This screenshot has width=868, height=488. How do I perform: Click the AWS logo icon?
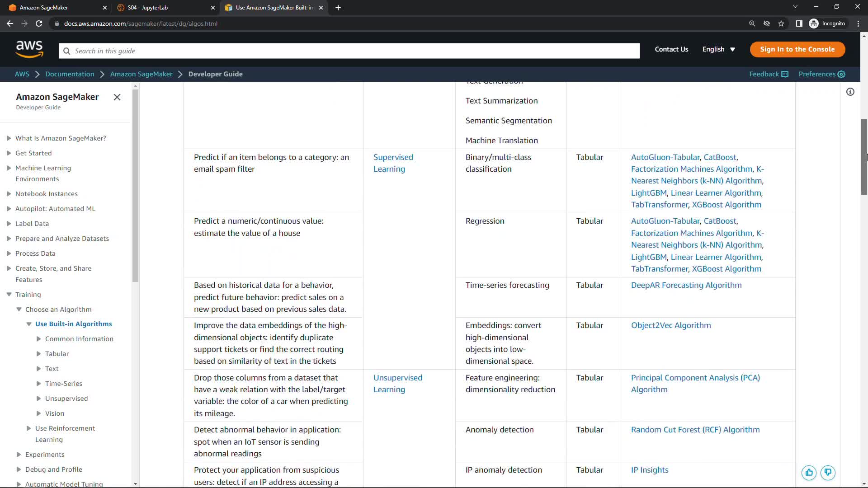(29, 49)
